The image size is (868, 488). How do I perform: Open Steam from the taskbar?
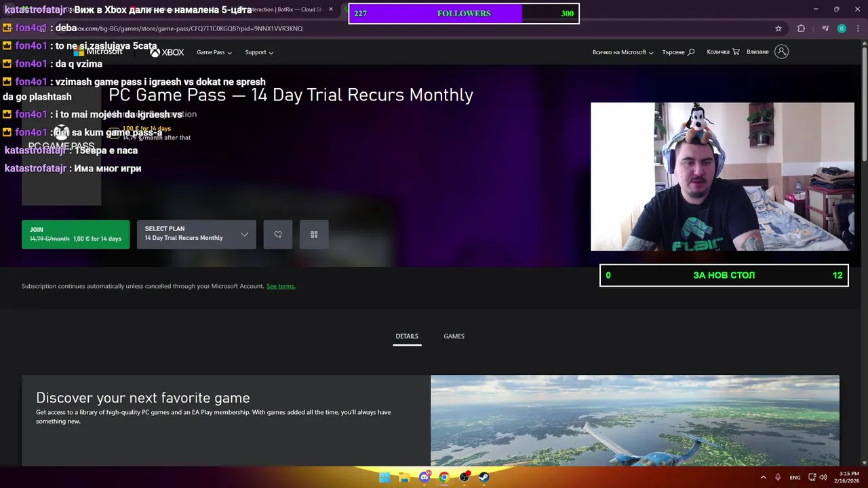[484, 477]
